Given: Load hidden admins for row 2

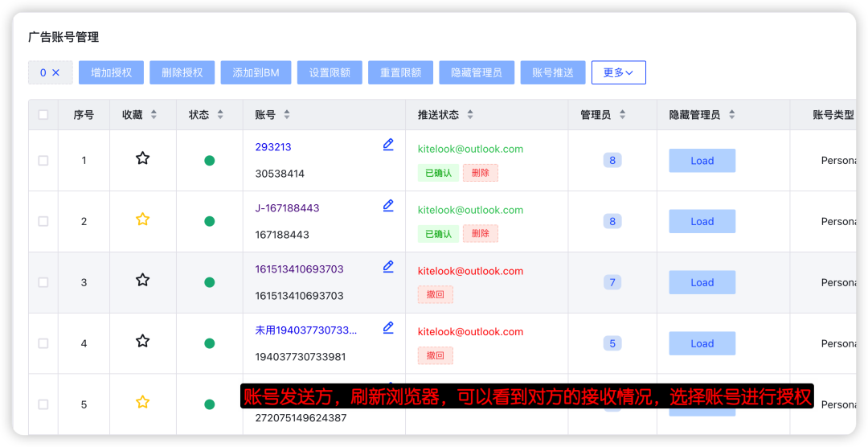Looking at the screenshot, I should pyautogui.click(x=702, y=222).
